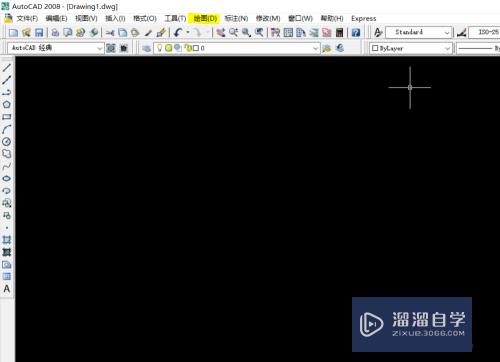Click Make Object's Layer Current icon
The width and height of the screenshot is (500, 362).
[327, 48]
